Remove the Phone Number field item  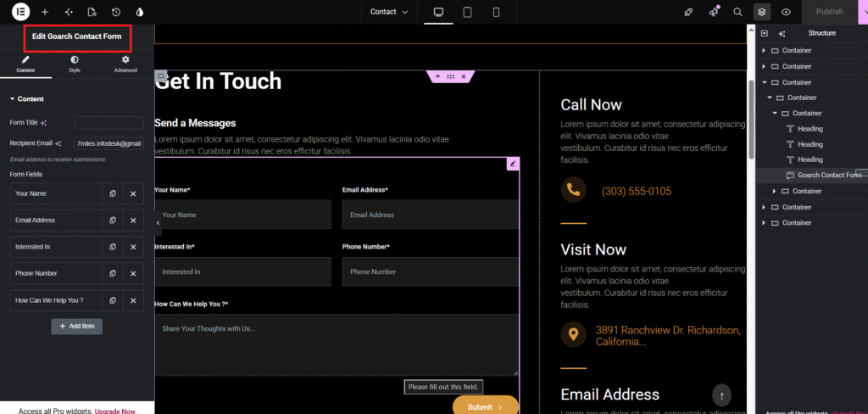coord(133,273)
